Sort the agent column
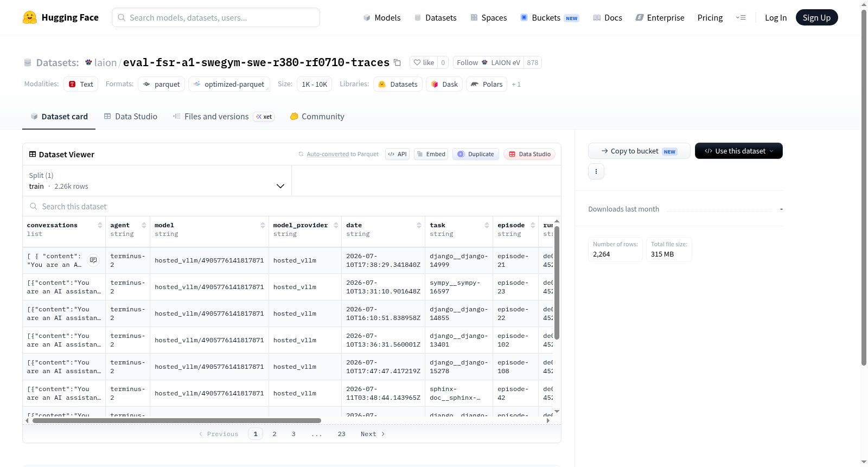This screenshot has width=868, height=467. pos(144,225)
